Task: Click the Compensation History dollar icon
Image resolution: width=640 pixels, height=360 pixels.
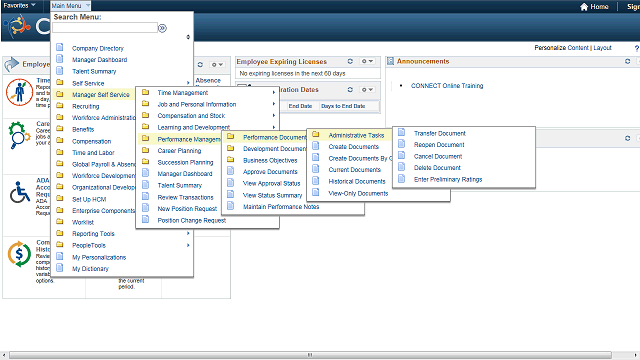Action: 19,254
